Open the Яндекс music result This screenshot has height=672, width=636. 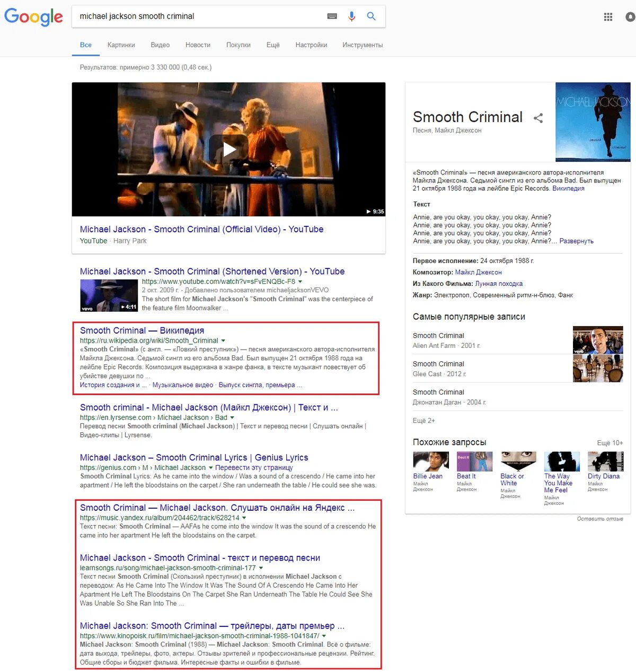pos(217,508)
